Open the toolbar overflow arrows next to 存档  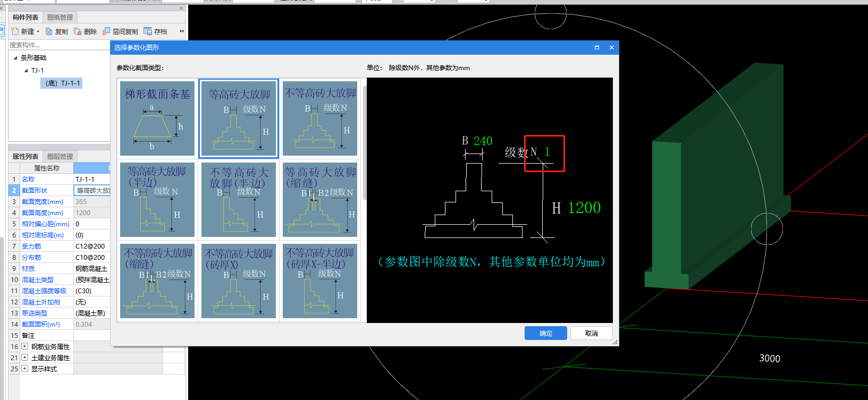182,31
